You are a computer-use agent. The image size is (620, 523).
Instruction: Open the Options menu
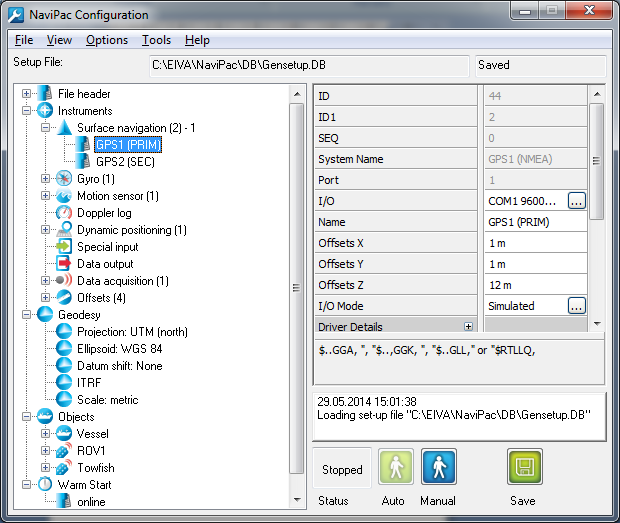click(107, 40)
